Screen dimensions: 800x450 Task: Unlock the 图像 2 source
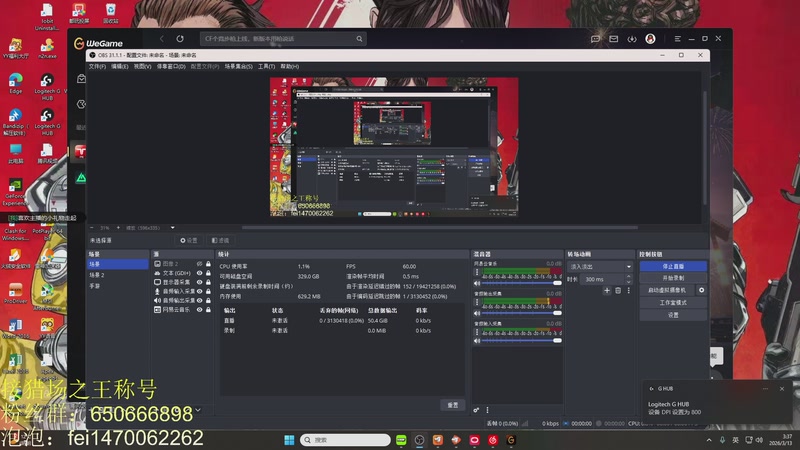pyautogui.click(x=208, y=264)
